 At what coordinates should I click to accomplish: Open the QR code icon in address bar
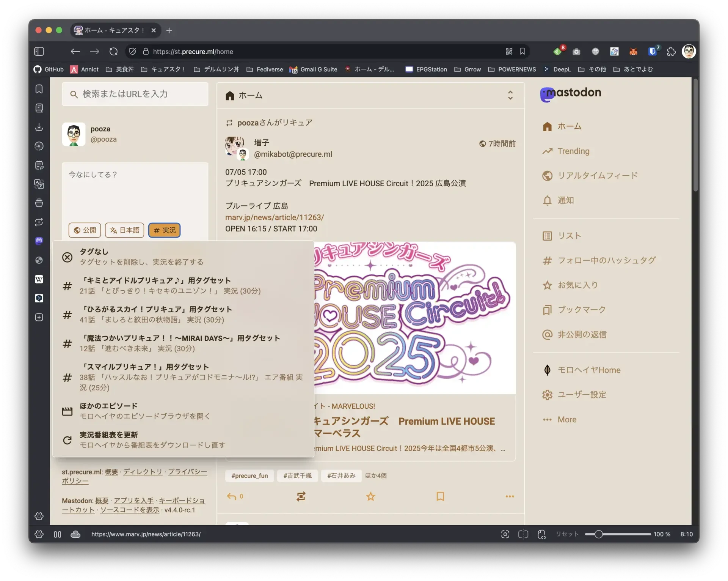[x=509, y=51]
